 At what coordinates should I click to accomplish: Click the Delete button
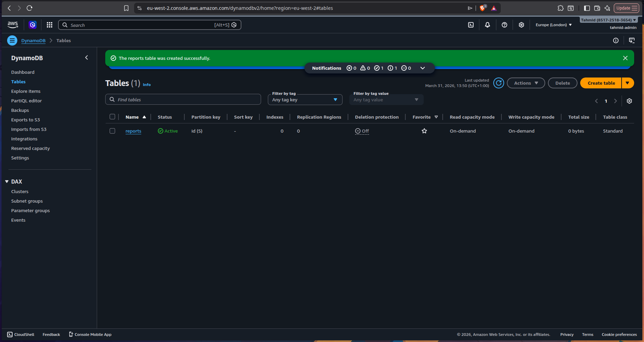click(563, 83)
